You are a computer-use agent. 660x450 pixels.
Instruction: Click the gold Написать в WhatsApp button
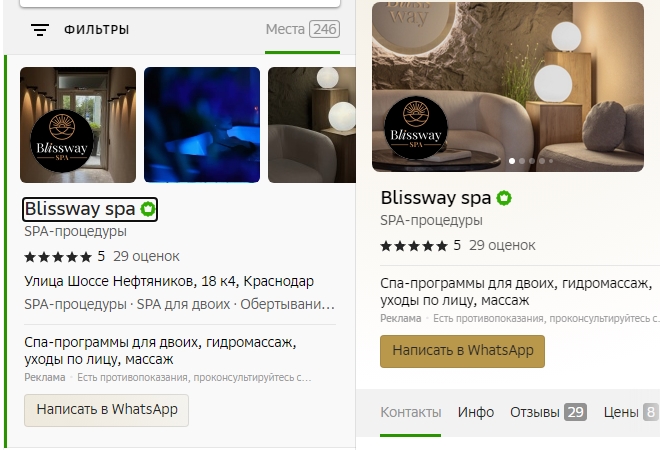pyautogui.click(x=462, y=351)
